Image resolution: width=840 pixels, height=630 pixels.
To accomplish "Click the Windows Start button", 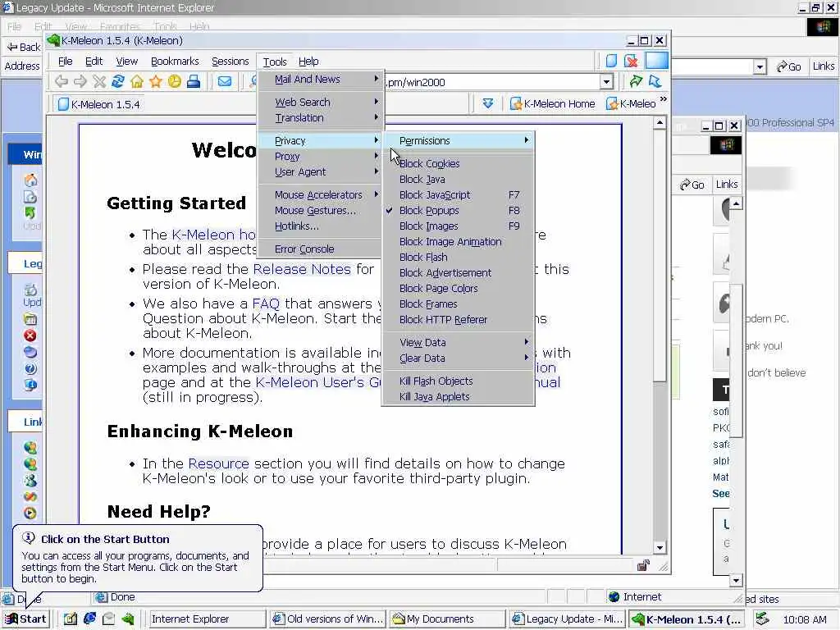I will [25, 619].
